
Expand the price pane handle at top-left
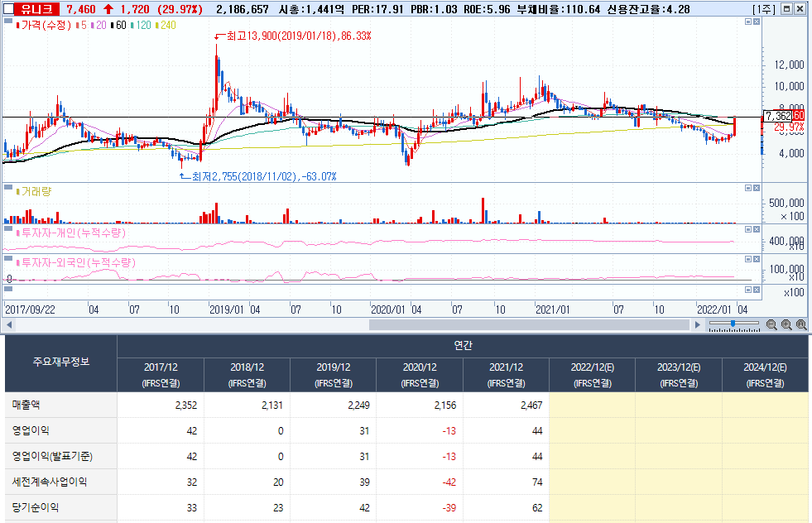point(8,22)
